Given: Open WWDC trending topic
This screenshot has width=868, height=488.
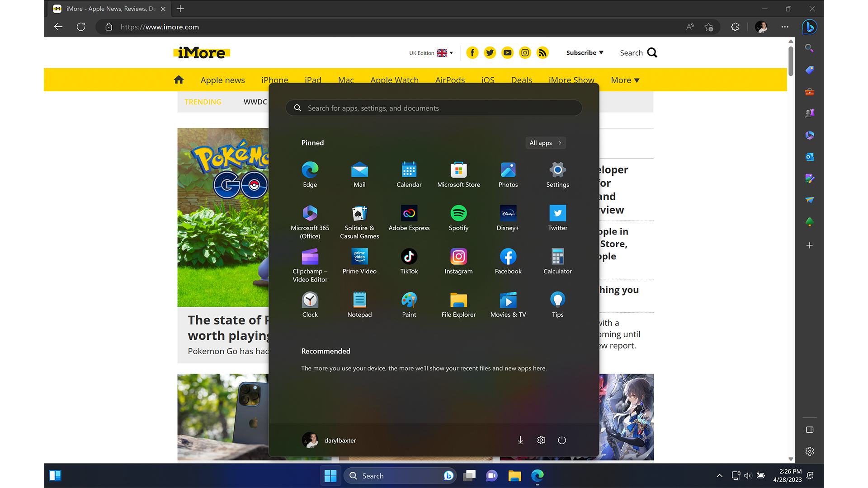Looking at the screenshot, I should click(x=255, y=102).
